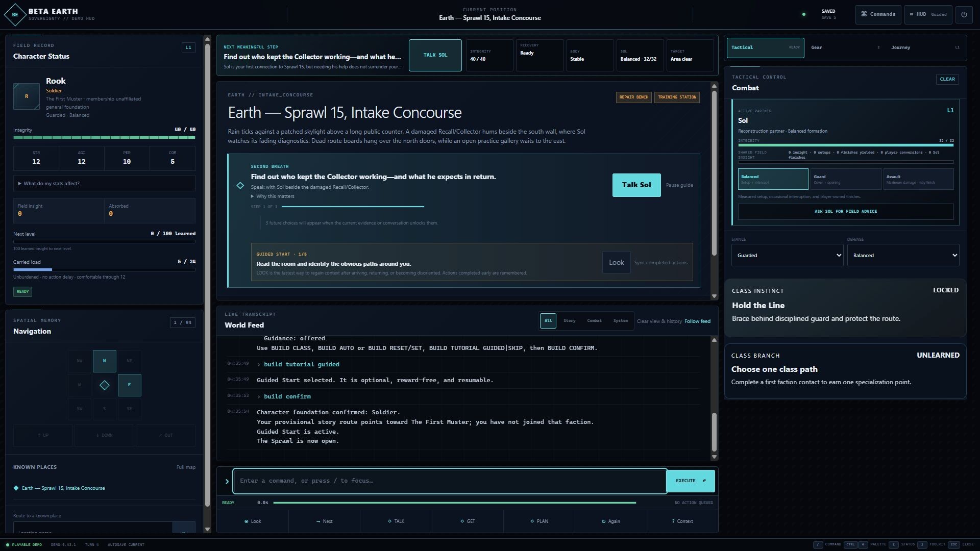Click Rook's character portrait

pyautogui.click(x=27, y=96)
